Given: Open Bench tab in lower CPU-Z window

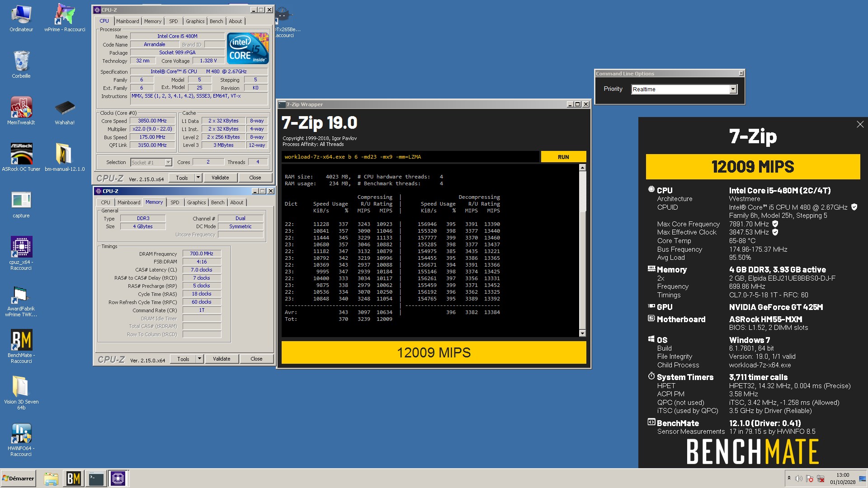Looking at the screenshot, I should [218, 202].
